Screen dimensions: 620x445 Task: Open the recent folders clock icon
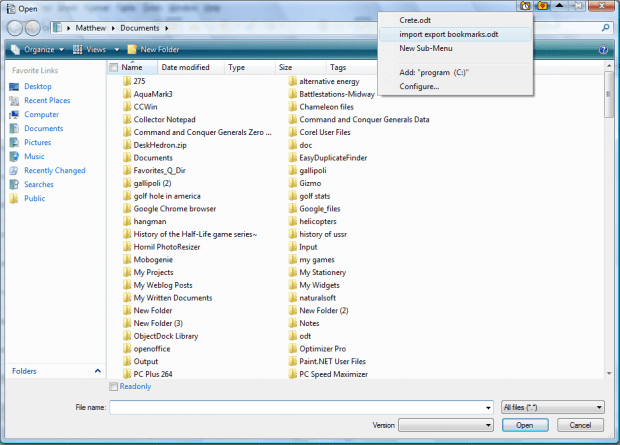(x=525, y=6)
